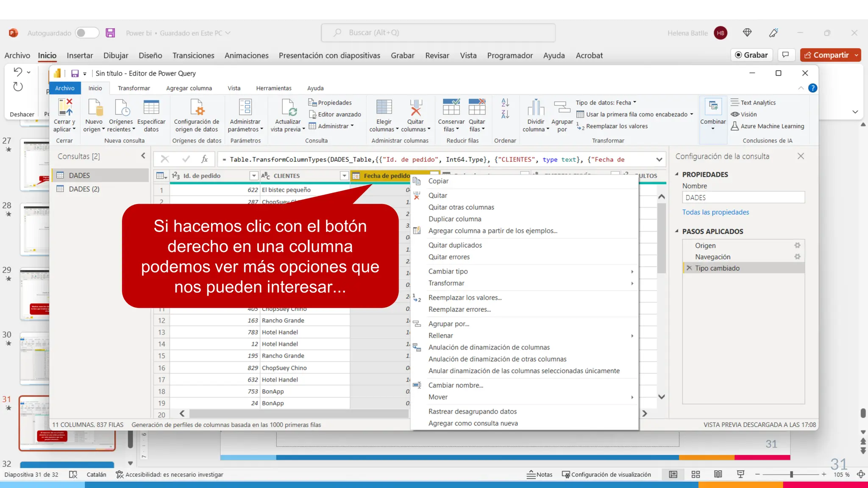Switch to reading view icon
Viewport: 868px width, 488px height.
pos(718,474)
